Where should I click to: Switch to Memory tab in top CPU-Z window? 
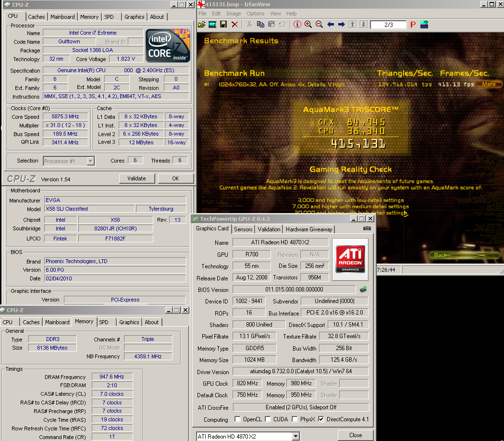pos(89,17)
